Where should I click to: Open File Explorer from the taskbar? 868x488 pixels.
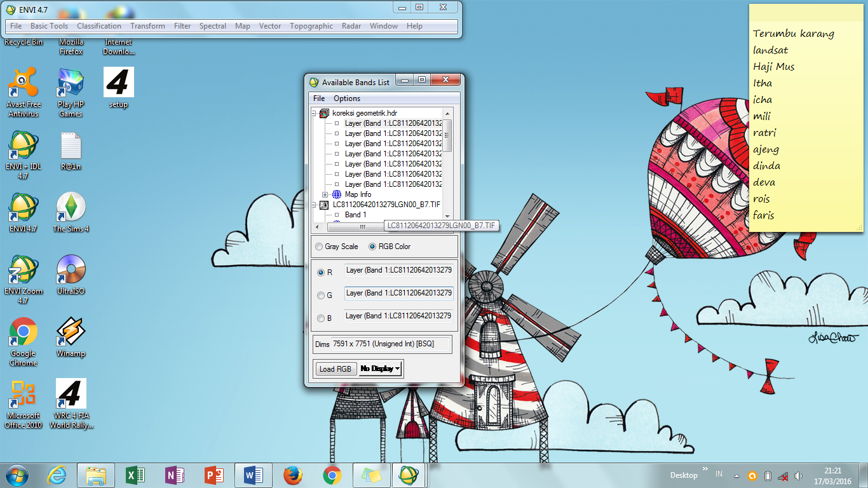pyautogui.click(x=96, y=475)
